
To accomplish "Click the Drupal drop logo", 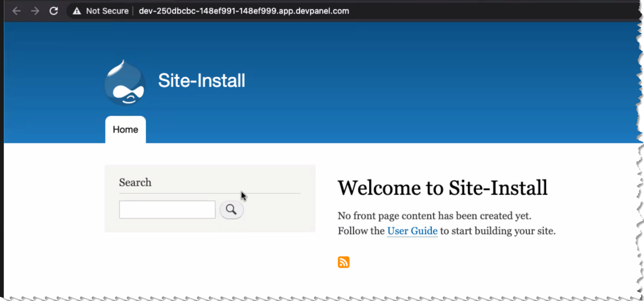I will coord(125,82).
